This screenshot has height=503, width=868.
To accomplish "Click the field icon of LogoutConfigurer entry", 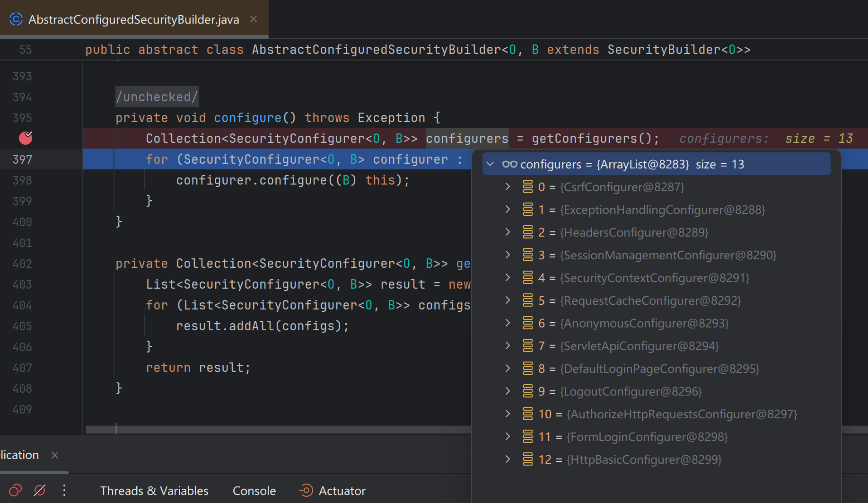I will [528, 391].
